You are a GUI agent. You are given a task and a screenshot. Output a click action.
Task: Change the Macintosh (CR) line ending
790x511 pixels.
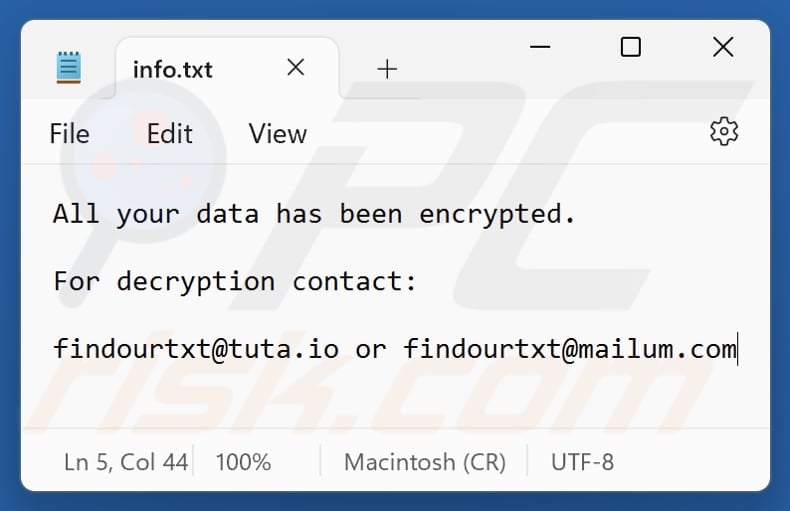click(x=424, y=462)
